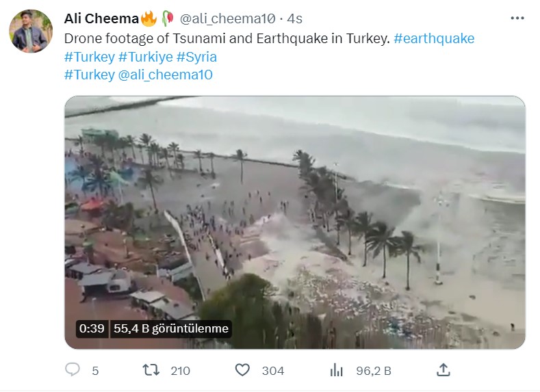This screenshot has height=392, width=540.
Task: Click the 0:39 video duration label
Action: (92, 328)
